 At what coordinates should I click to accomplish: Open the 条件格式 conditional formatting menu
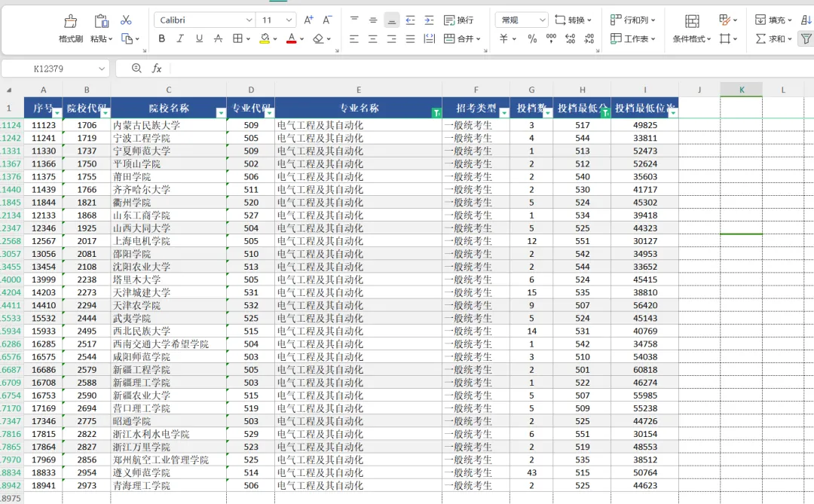coord(692,39)
